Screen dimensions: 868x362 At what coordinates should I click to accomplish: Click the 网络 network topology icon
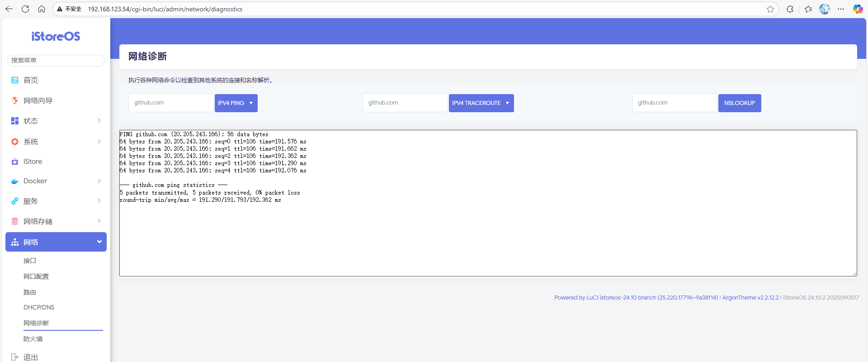pos(15,242)
